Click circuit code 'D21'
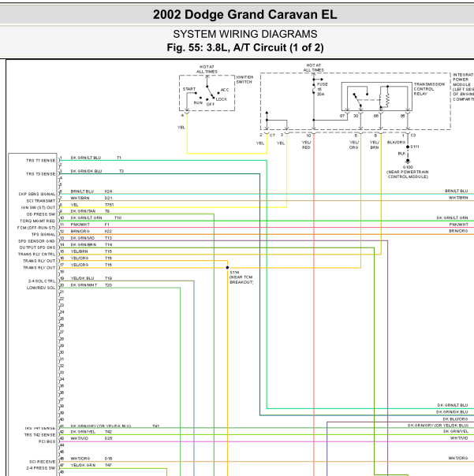The height and width of the screenshot is (476, 474). tap(109, 199)
